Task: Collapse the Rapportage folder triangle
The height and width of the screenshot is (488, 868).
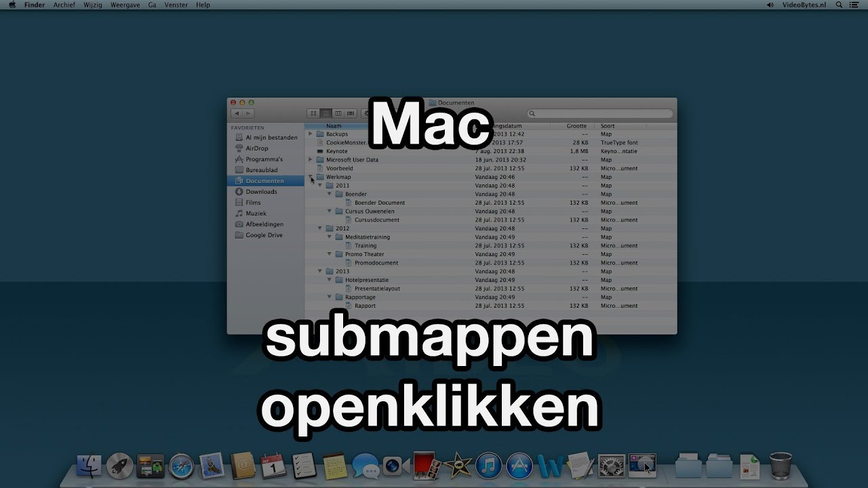Action: [330, 297]
